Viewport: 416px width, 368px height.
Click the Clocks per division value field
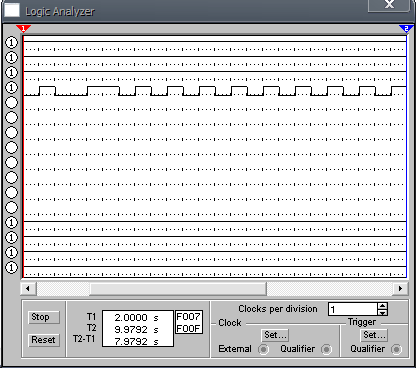(x=353, y=309)
